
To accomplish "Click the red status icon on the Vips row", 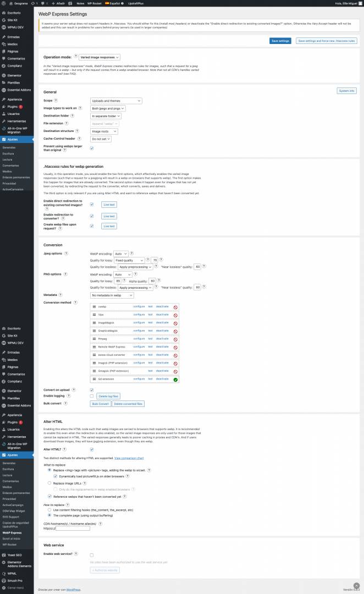I will (x=175, y=315).
